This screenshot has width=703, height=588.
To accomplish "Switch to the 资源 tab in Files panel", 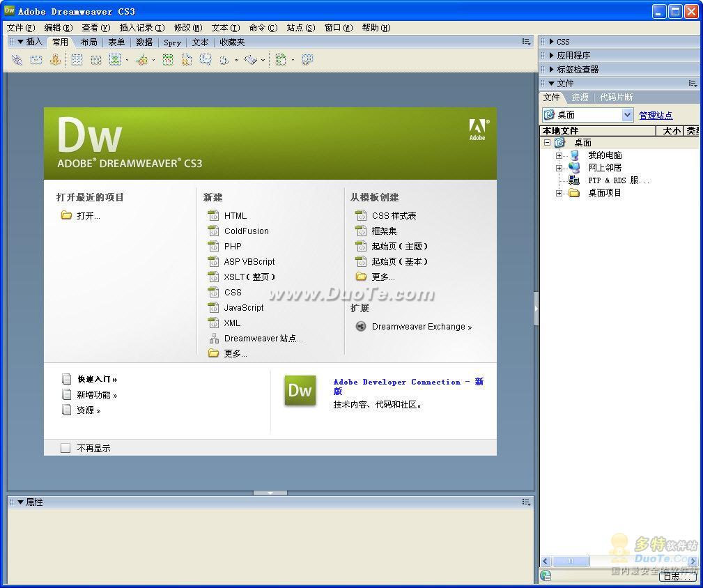I will click(x=580, y=98).
